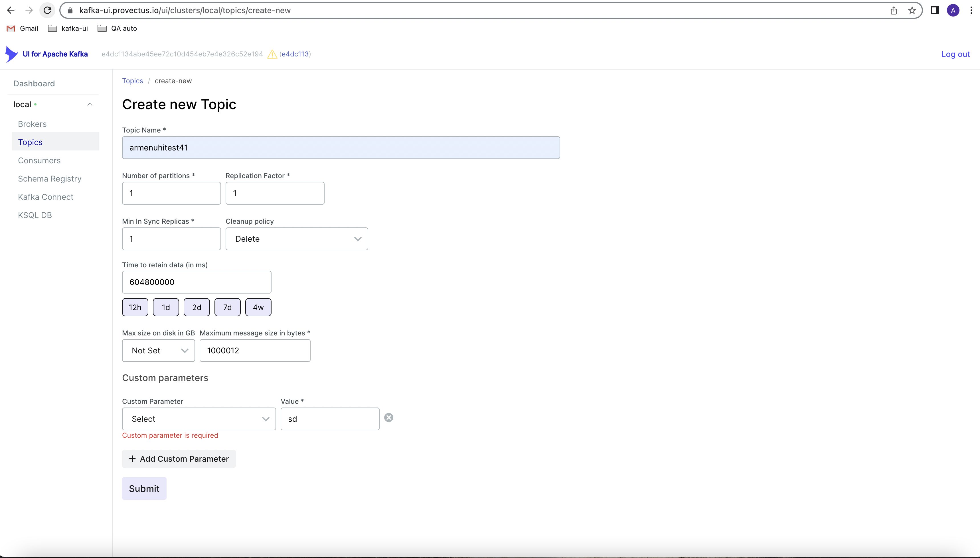
Task: Click the Topic Name input field
Action: [x=341, y=147]
